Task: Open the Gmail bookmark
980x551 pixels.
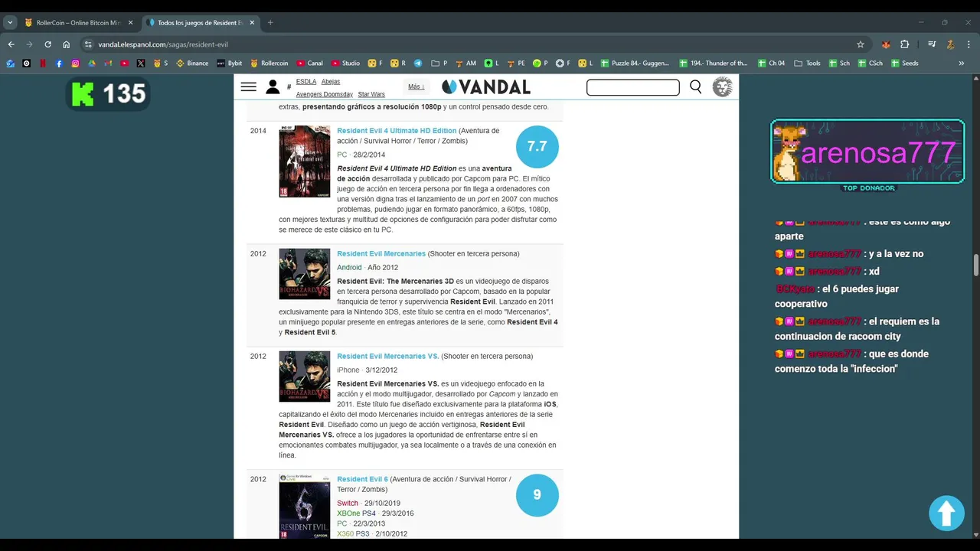Action: [108, 64]
